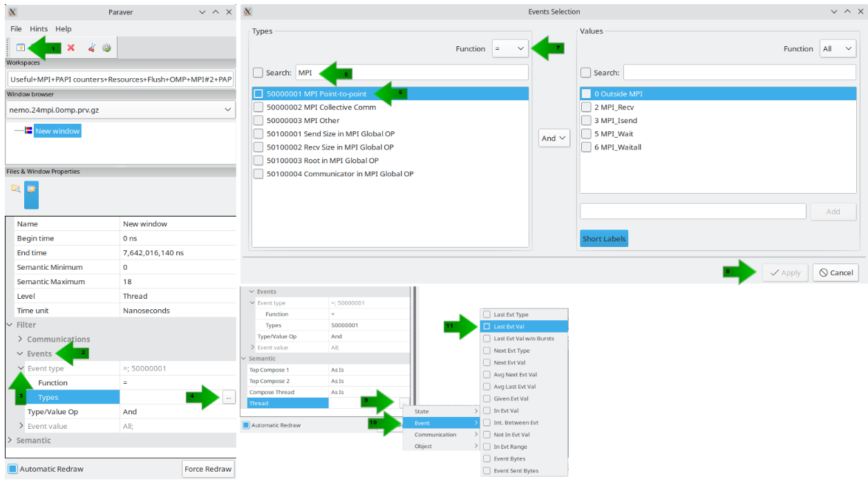Check the 50100001 Send Size in MPI Global OP checkbox
Image resolution: width=868 pixels, height=489 pixels.
point(258,133)
